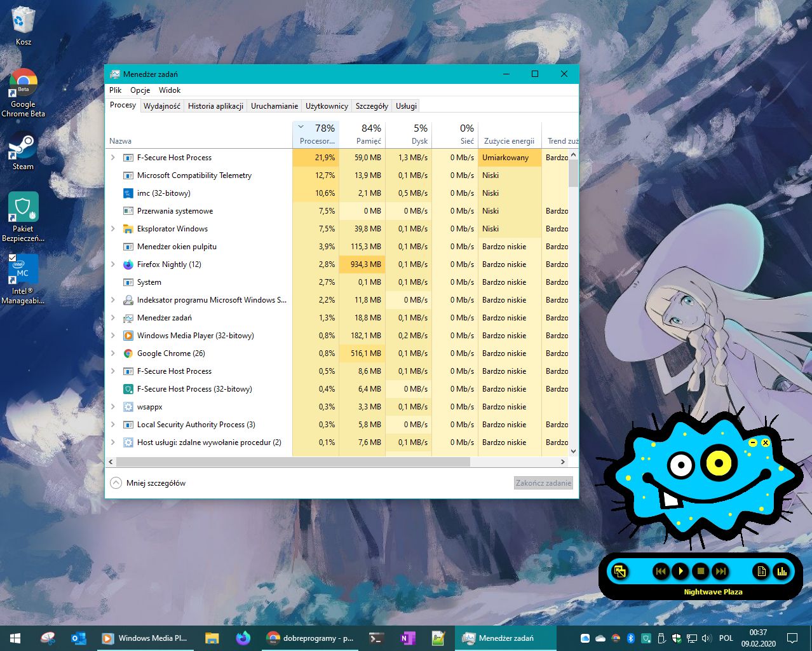Expand Local Security Authority Process (3)
Image resolution: width=812 pixels, height=651 pixels.
coord(113,425)
